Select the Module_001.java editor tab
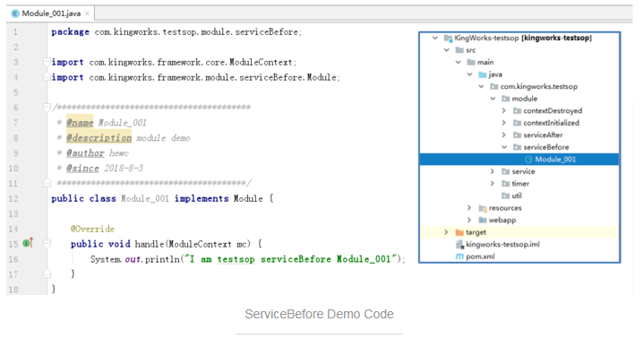Screen dimensions: 644x339 51,13
